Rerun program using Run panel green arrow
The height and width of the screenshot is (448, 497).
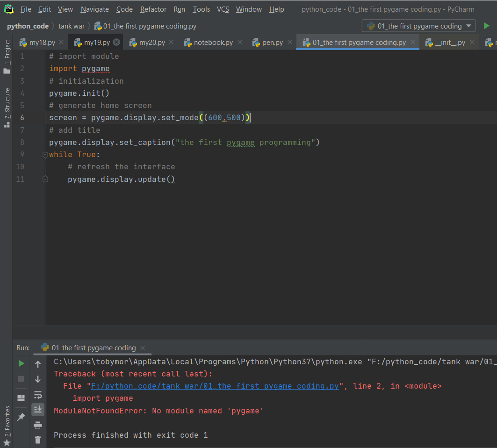[21, 363]
